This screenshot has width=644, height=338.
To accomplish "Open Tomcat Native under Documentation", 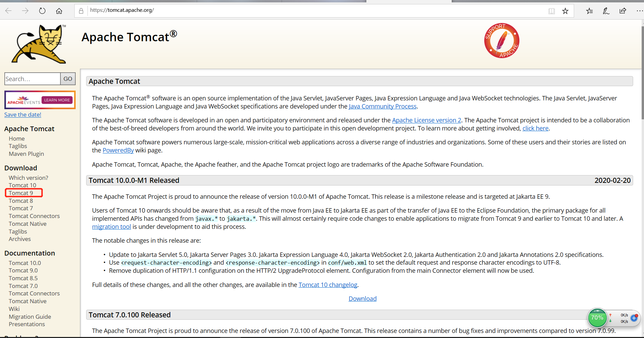I will (x=28, y=301).
